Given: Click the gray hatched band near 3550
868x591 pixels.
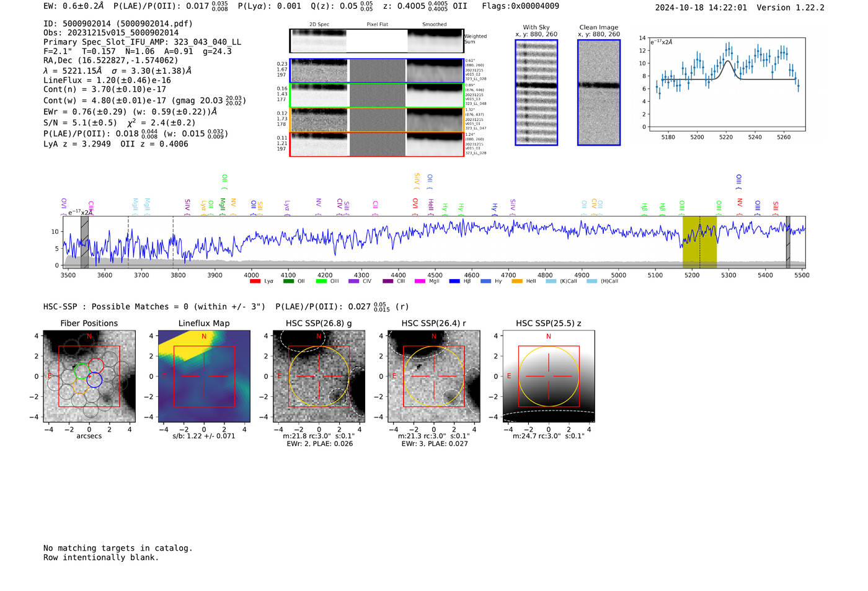Looking at the screenshot, I should 84,242.
